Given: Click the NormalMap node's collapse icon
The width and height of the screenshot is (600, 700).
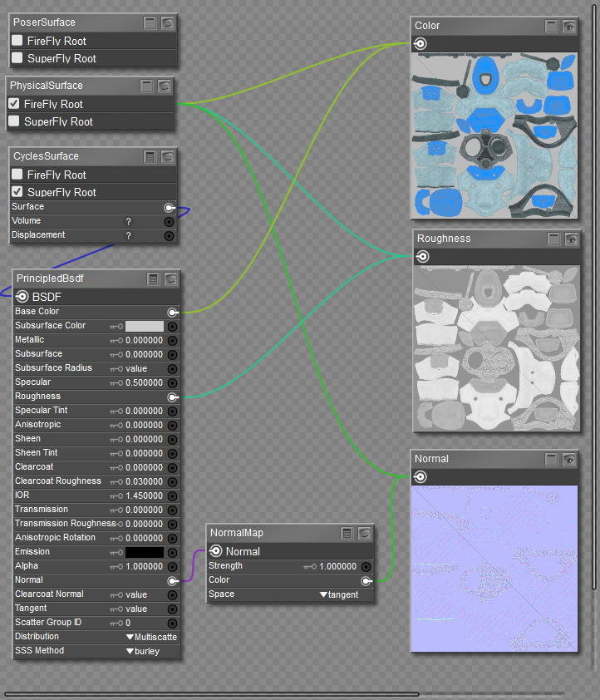Looking at the screenshot, I should pos(347,533).
